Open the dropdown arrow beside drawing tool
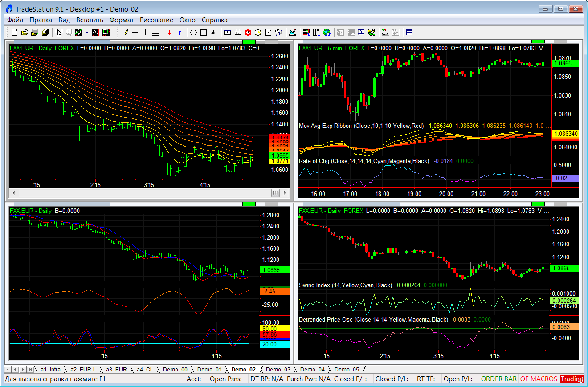 coord(87,32)
